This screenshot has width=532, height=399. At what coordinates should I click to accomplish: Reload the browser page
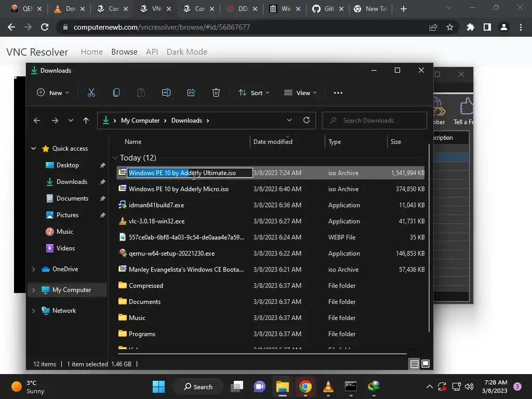(45, 27)
